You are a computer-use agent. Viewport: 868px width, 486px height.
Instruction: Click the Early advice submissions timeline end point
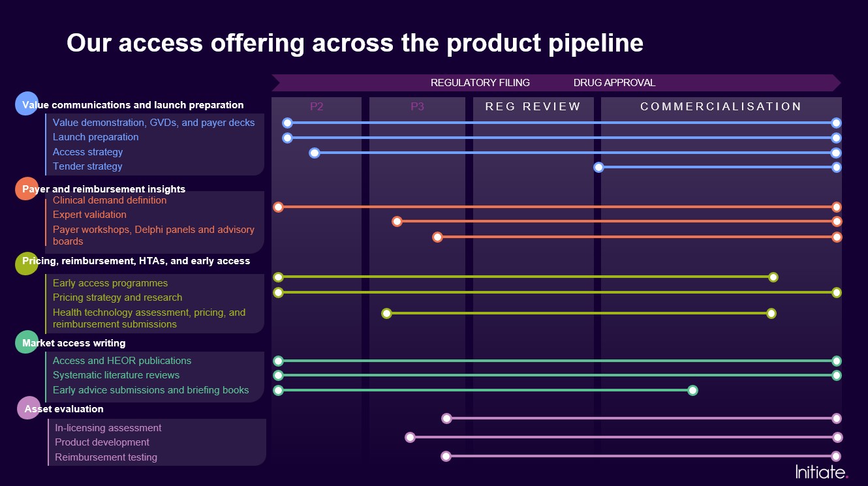tap(692, 391)
